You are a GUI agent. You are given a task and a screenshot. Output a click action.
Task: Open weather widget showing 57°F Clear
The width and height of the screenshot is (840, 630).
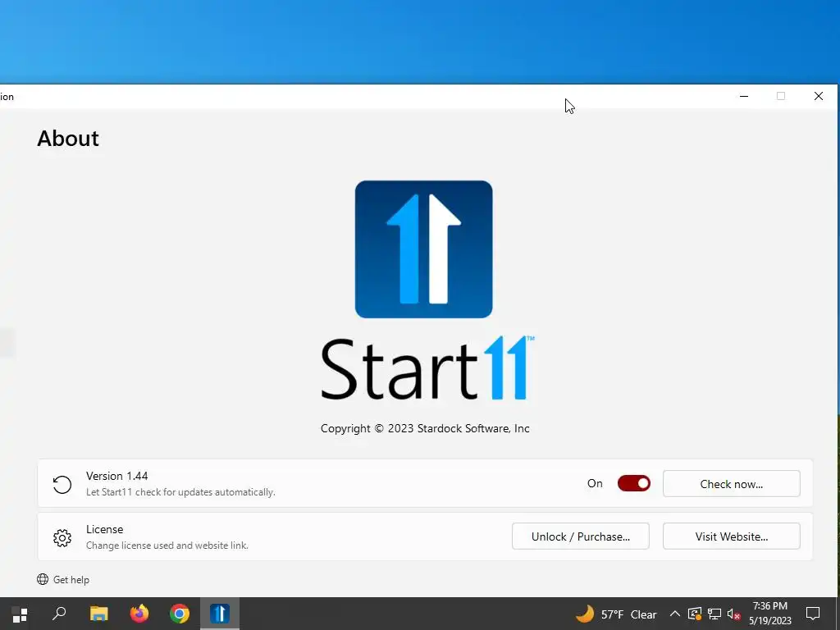coord(616,614)
